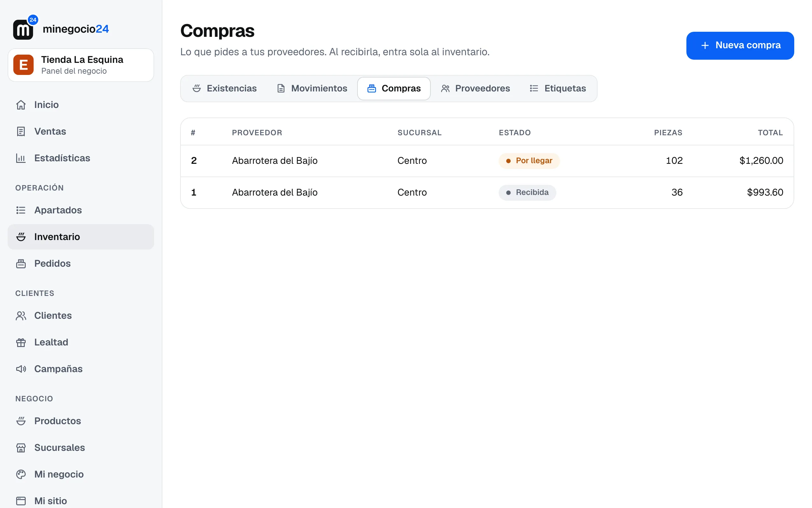Image resolution: width=812 pixels, height=508 pixels.
Task: Click the PIEZAS column header
Action: point(668,133)
